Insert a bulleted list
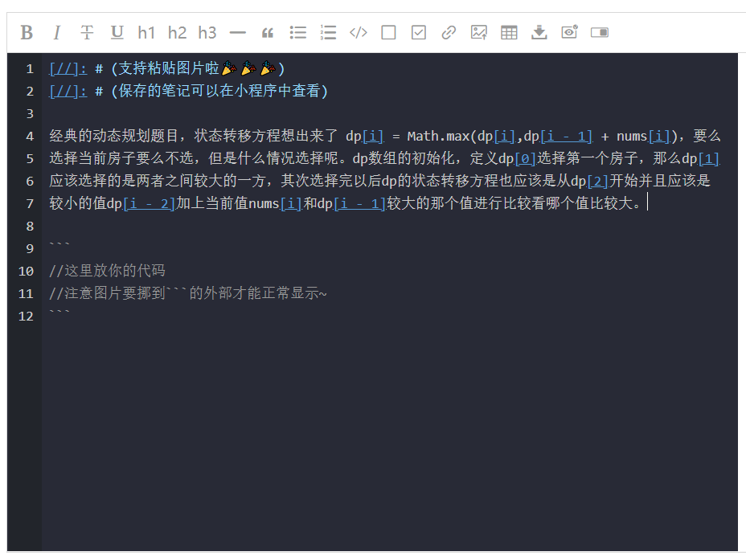Screen dimensions: 746x560 [x=297, y=32]
